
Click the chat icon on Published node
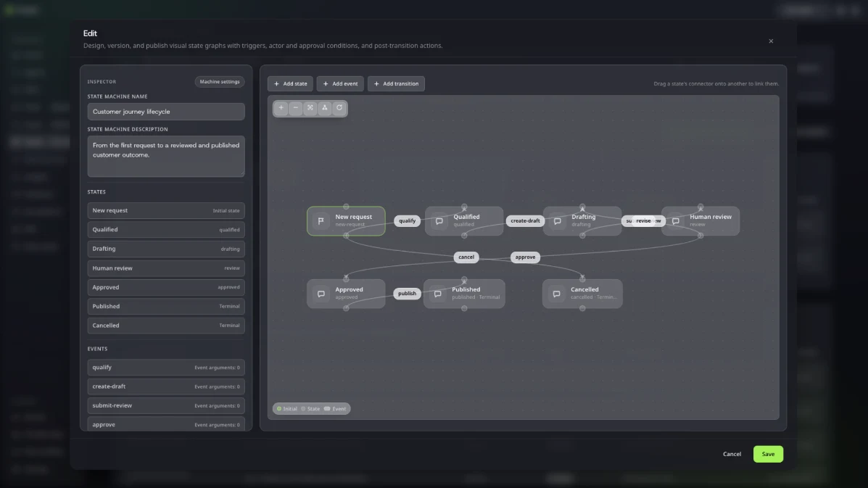438,294
